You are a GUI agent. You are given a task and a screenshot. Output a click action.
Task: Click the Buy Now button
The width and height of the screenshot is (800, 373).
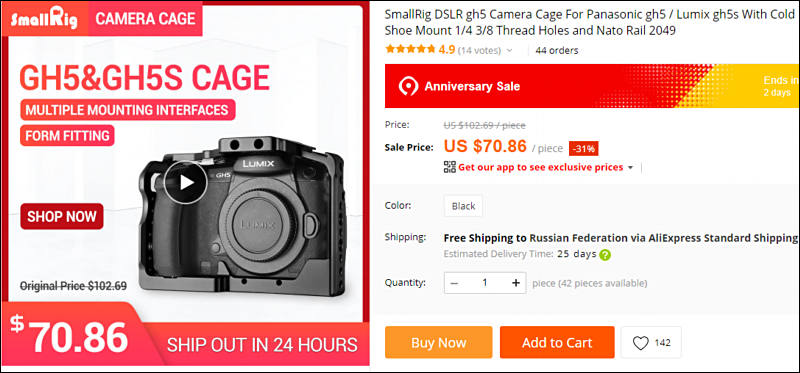(x=439, y=342)
